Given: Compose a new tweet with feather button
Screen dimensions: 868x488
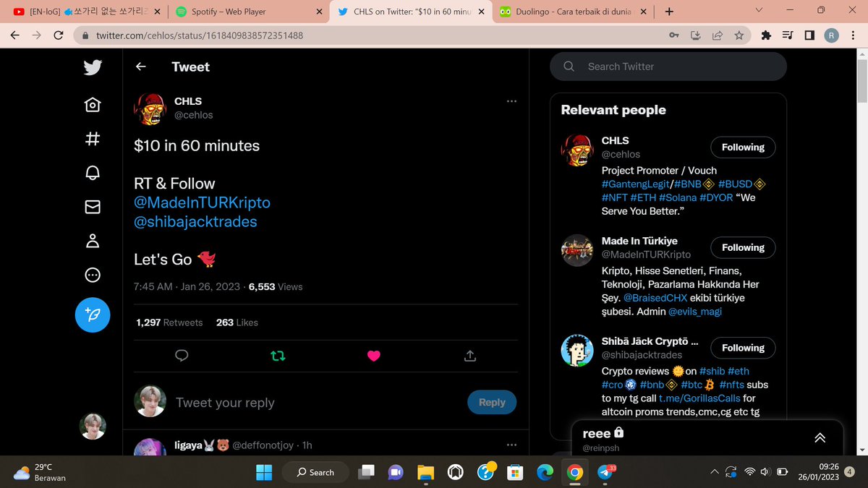Looking at the screenshot, I should 93,314.
